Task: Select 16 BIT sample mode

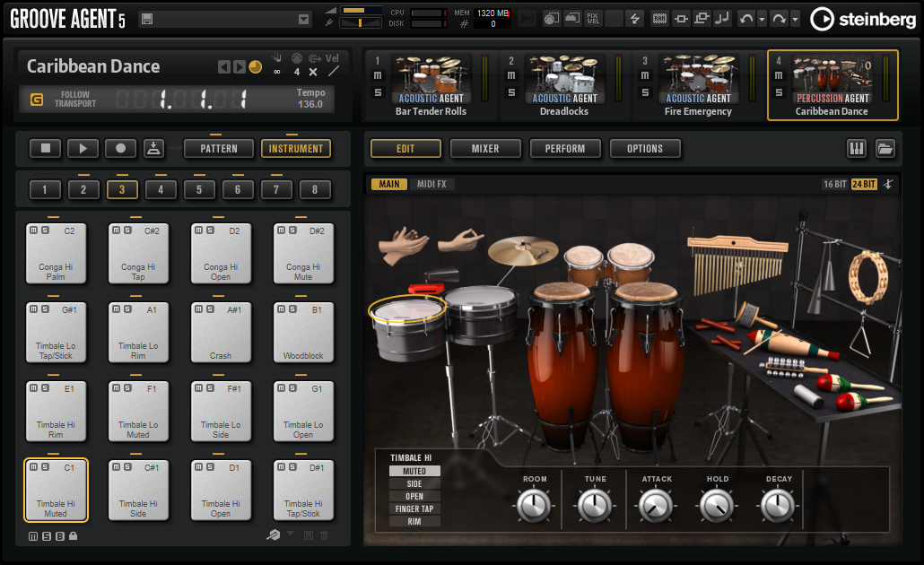Action: tap(834, 185)
